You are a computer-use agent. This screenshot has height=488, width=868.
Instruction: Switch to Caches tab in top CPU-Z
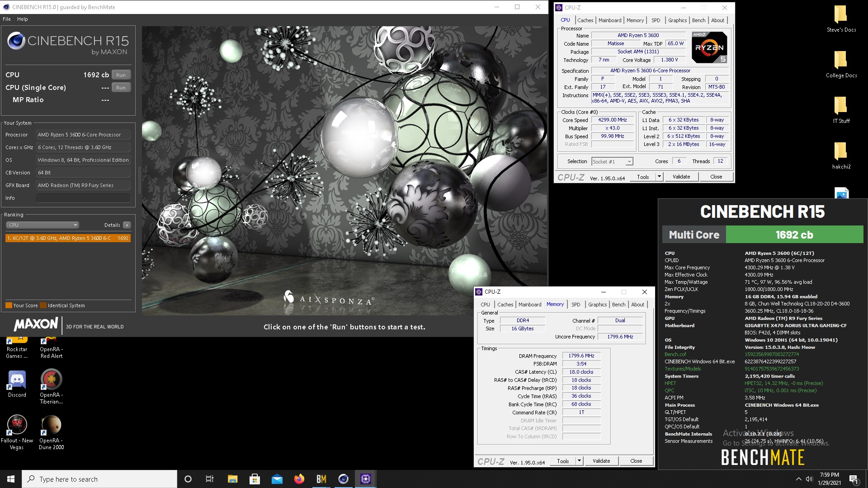pos(585,20)
